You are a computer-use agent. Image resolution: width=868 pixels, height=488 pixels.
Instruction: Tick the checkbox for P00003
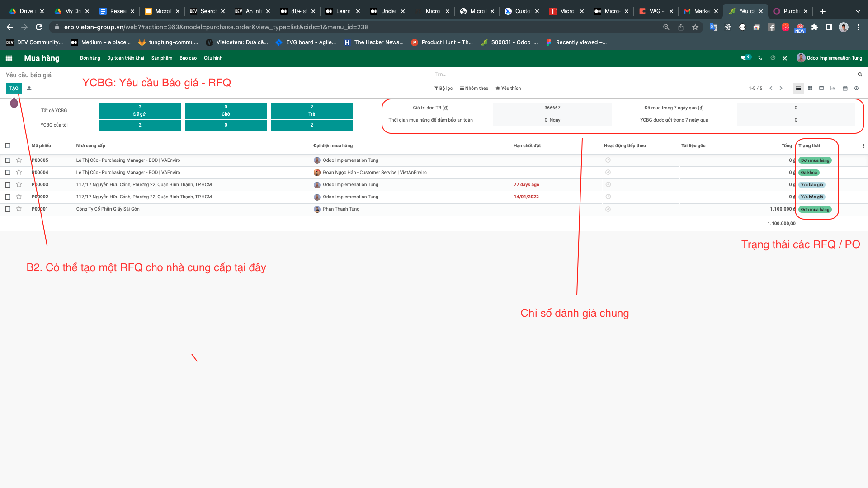(x=8, y=184)
